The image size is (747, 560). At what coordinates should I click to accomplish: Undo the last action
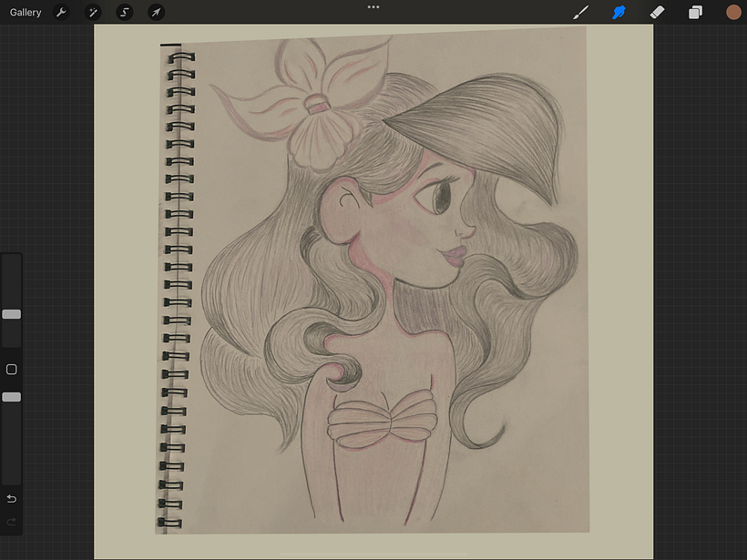12,499
